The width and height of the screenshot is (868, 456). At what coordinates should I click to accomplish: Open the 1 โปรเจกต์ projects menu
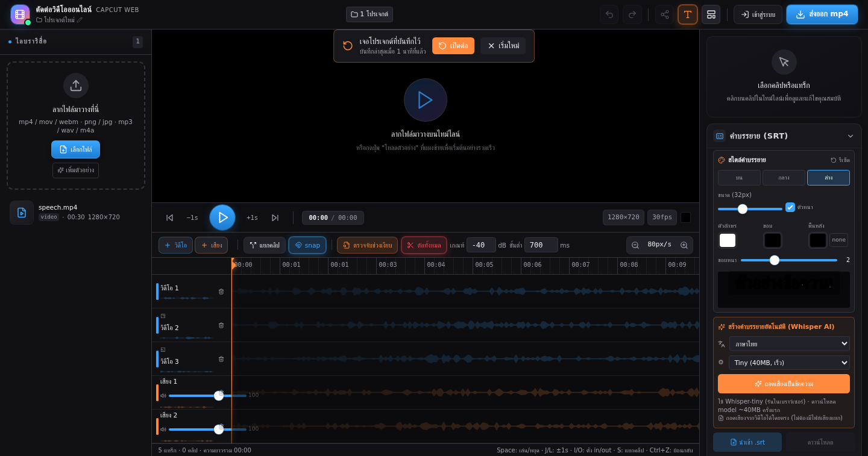pos(370,14)
